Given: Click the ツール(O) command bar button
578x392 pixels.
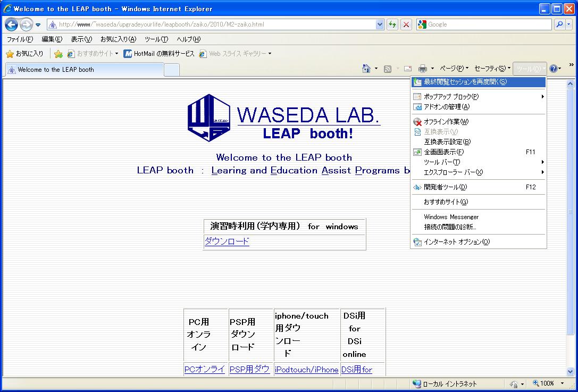Looking at the screenshot, I should tap(530, 69).
